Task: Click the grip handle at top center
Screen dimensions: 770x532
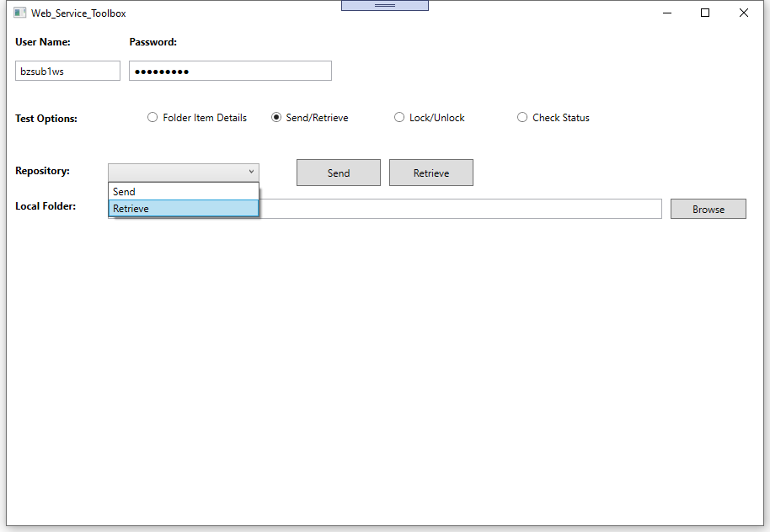Action: coord(384,5)
